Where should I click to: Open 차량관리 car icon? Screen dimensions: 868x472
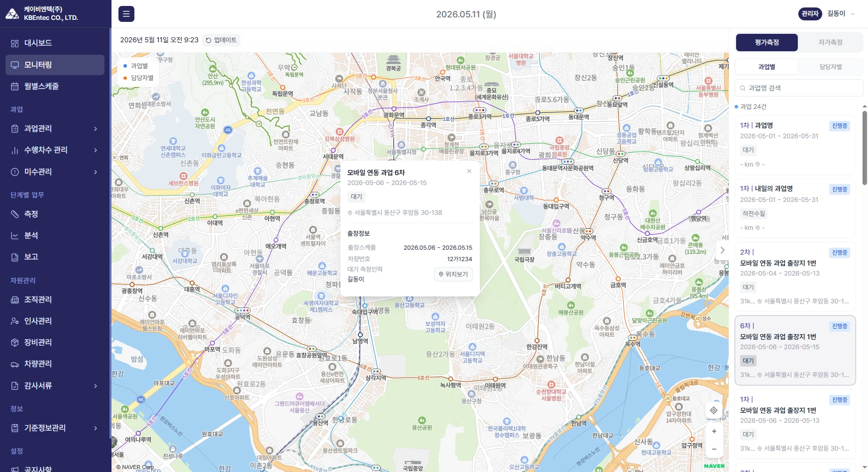pos(15,364)
